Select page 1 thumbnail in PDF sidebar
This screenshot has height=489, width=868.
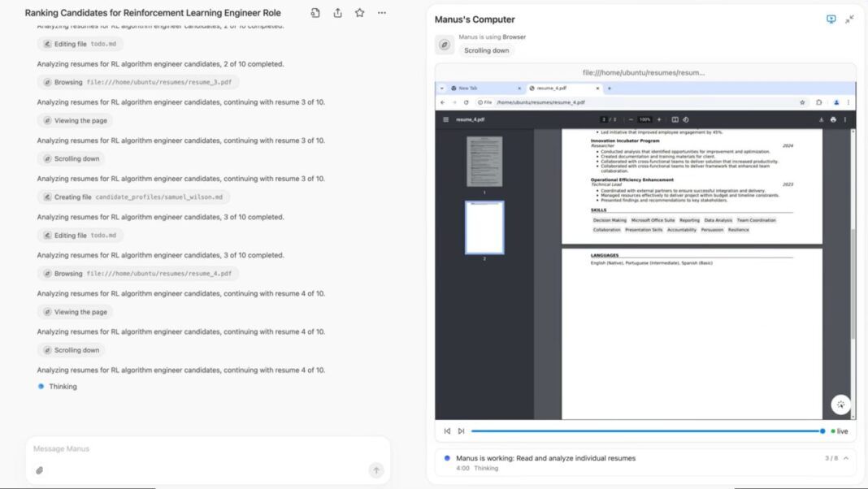(484, 162)
